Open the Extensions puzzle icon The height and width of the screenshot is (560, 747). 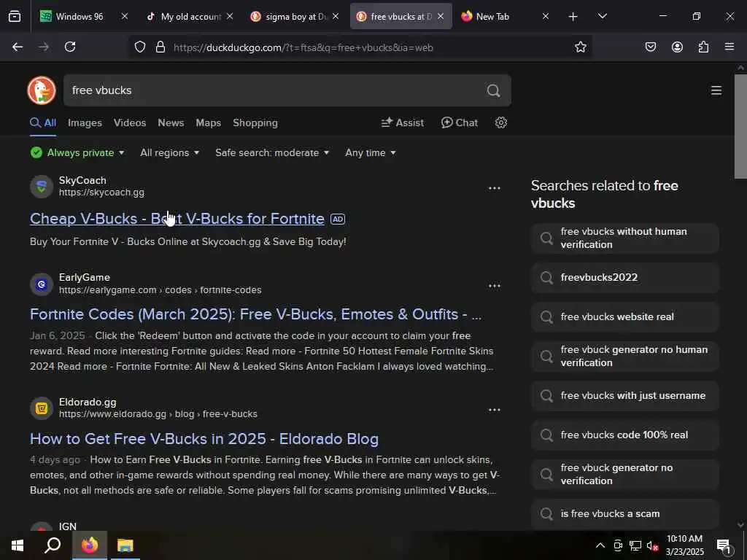704,47
